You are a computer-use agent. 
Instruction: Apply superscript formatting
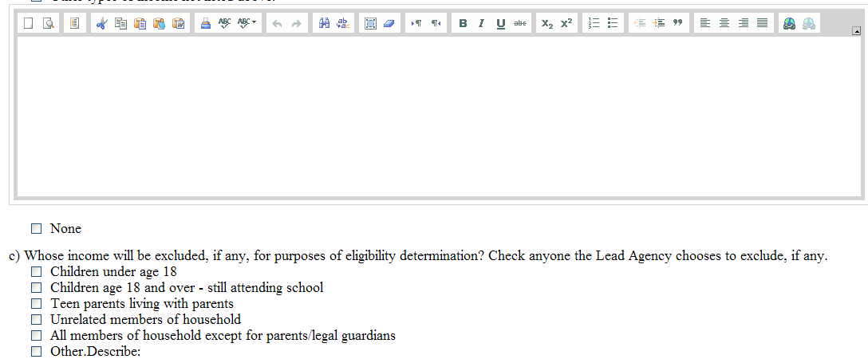tap(566, 23)
